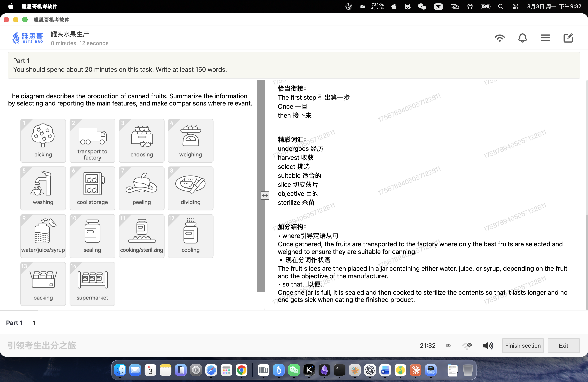Click the IELTS Bro logo

[28, 38]
